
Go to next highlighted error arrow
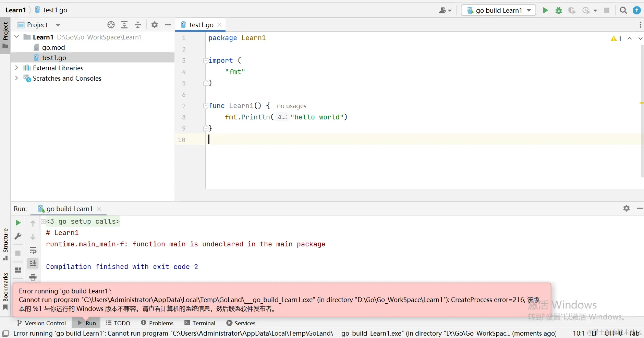click(640, 38)
